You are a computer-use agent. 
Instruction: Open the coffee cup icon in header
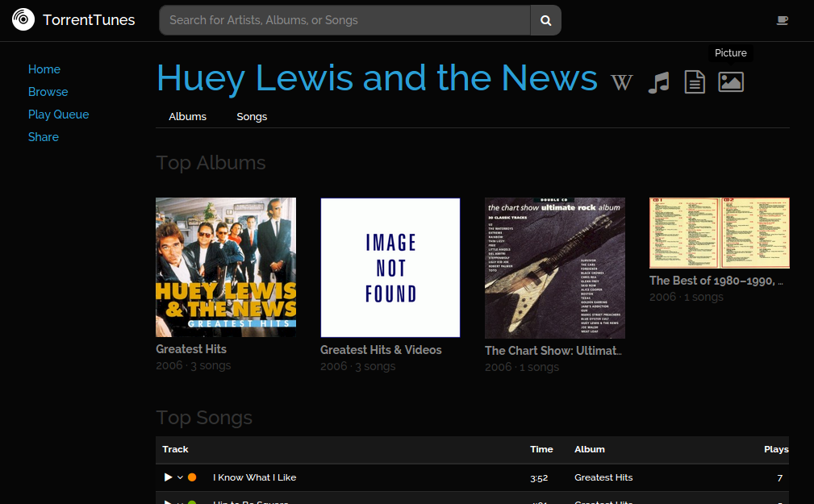click(782, 20)
